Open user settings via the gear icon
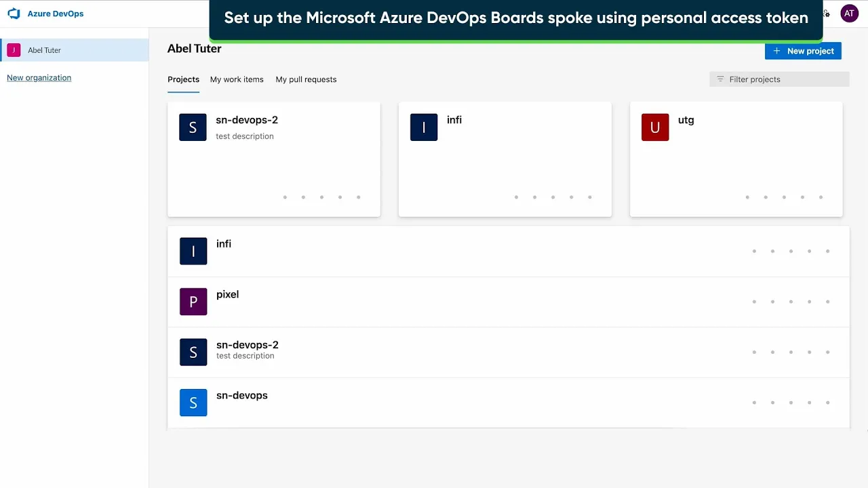Image resolution: width=868 pixels, height=488 pixels. pos(826,13)
